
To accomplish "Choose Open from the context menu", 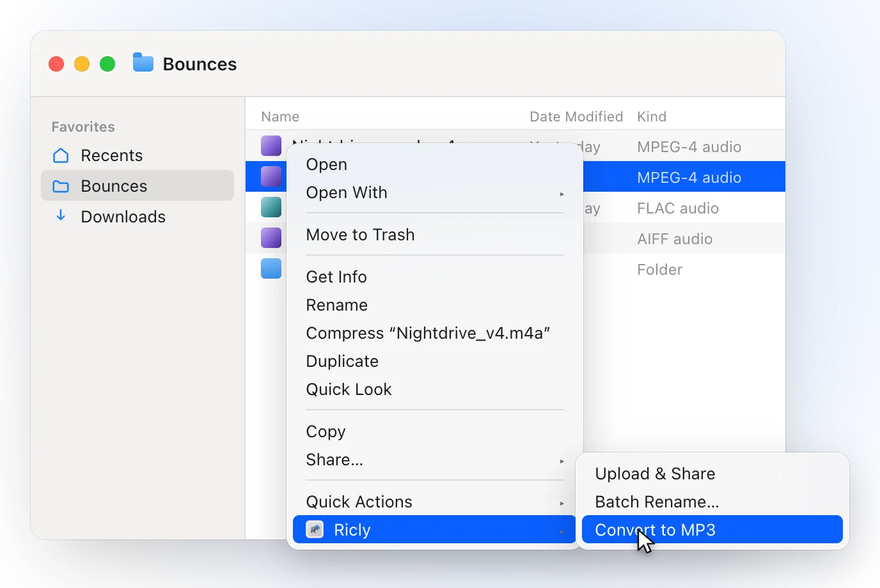I will coord(435,164).
